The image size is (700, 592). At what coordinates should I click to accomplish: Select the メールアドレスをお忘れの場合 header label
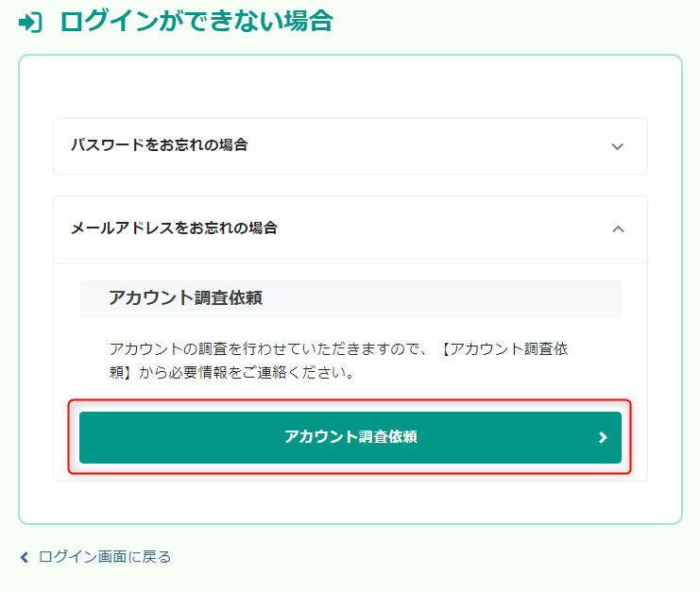coord(174,228)
